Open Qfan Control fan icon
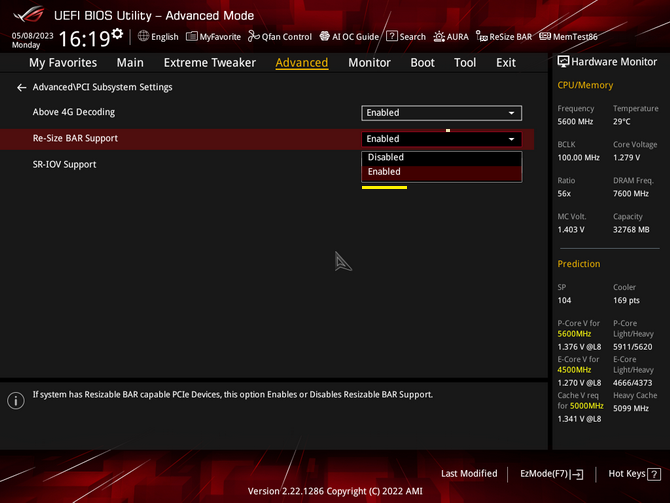 coord(253,36)
